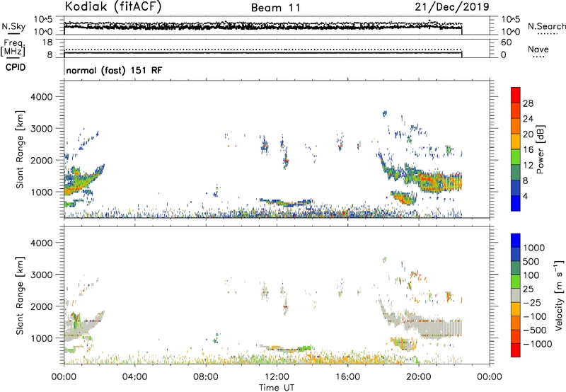Click the '4' Power colorbar value

[525, 196]
